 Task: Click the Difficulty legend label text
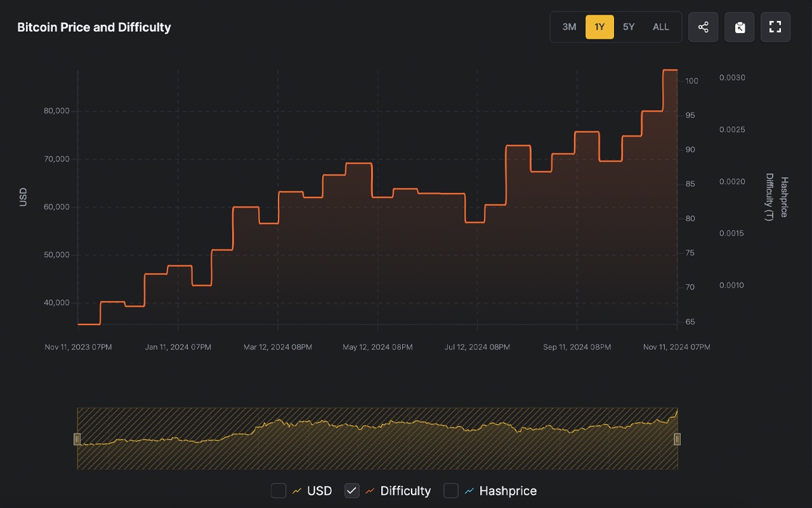pos(405,491)
